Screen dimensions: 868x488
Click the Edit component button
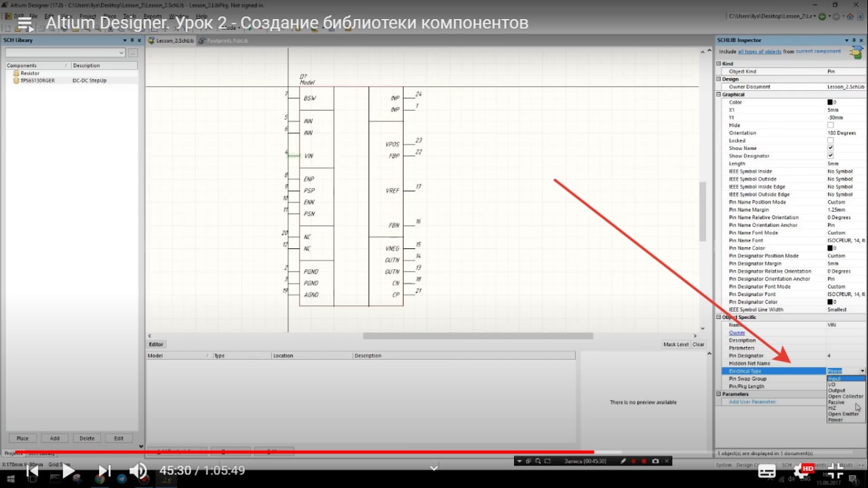pyautogui.click(x=119, y=438)
